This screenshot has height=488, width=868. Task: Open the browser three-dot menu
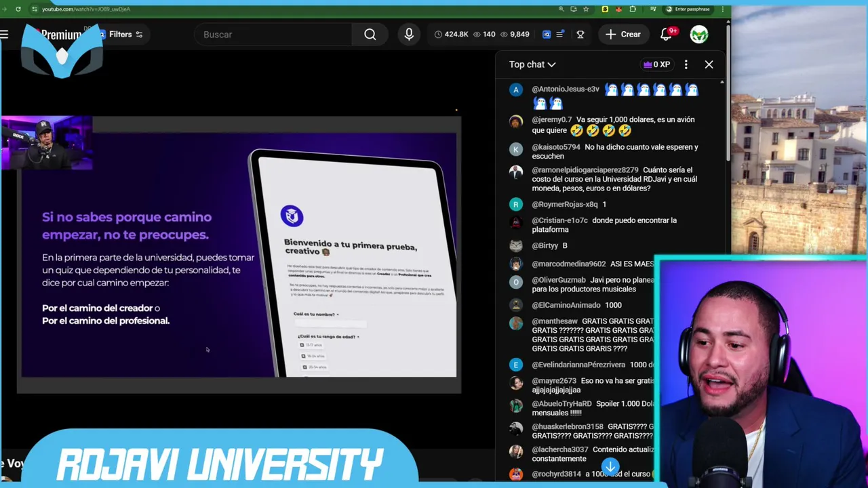point(723,9)
